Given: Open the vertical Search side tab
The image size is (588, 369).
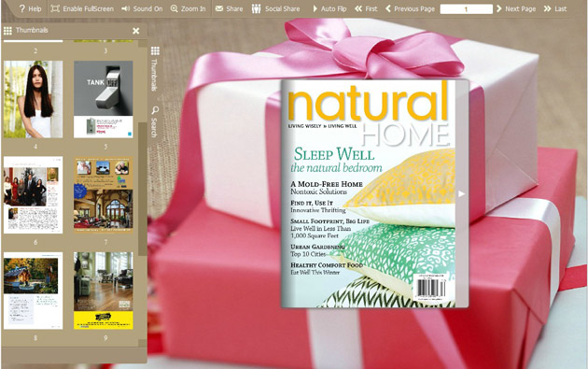Looking at the screenshot, I should pos(155,121).
